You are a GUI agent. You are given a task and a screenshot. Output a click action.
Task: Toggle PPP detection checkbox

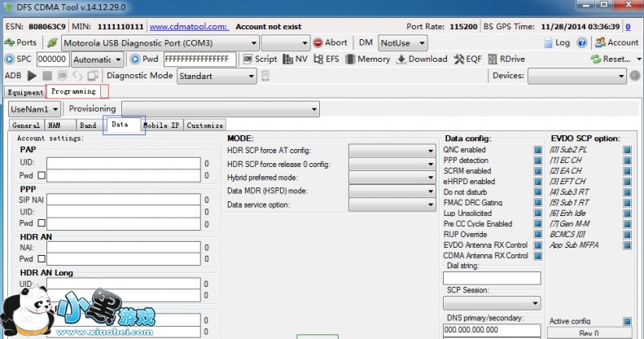537,161
